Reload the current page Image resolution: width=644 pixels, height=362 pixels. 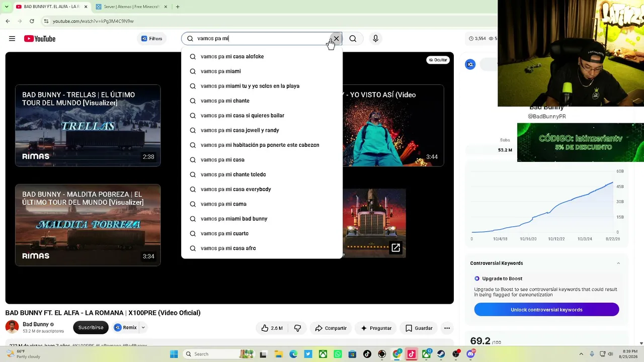tap(32, 21)
